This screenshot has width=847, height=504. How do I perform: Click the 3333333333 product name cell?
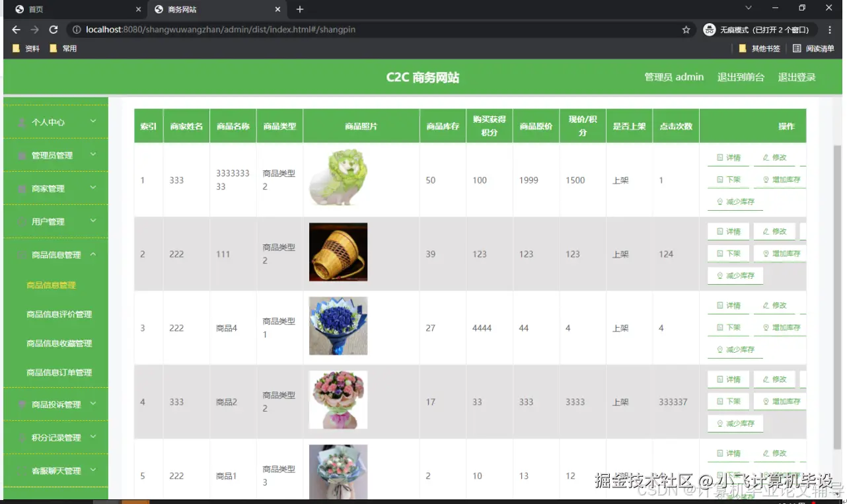coord(233,180)
